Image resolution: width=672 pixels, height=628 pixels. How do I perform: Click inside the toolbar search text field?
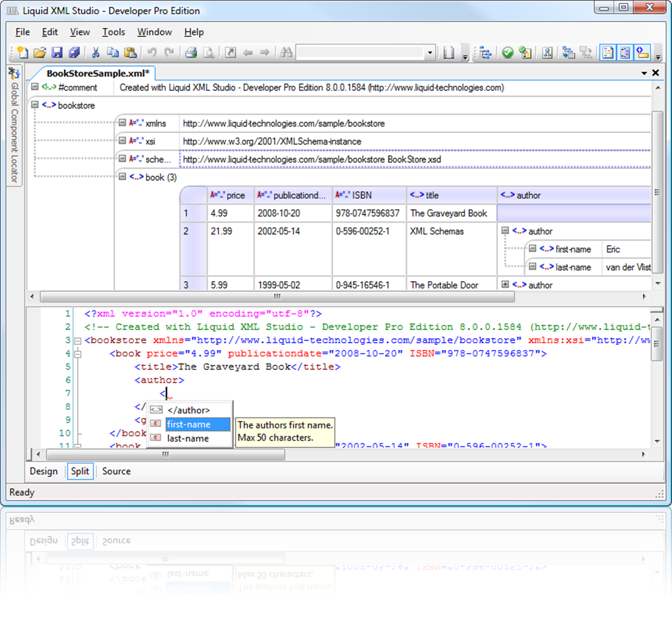[x=360, y=52]
